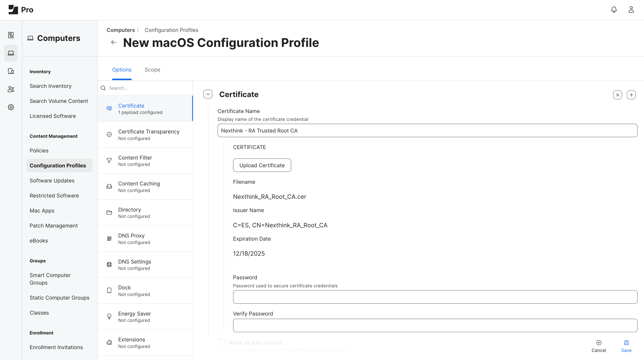Viewport: 644px width, 360px height.
Task: Open the dashboard icon in the left rail
Action: click(x=11, y=35)
